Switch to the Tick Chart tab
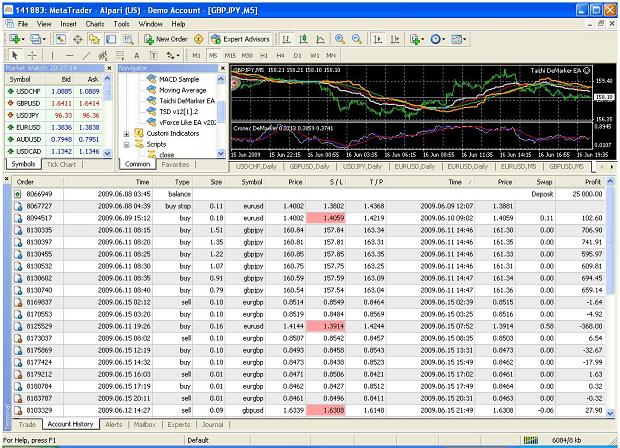620x448 pixels. point(61,164)
